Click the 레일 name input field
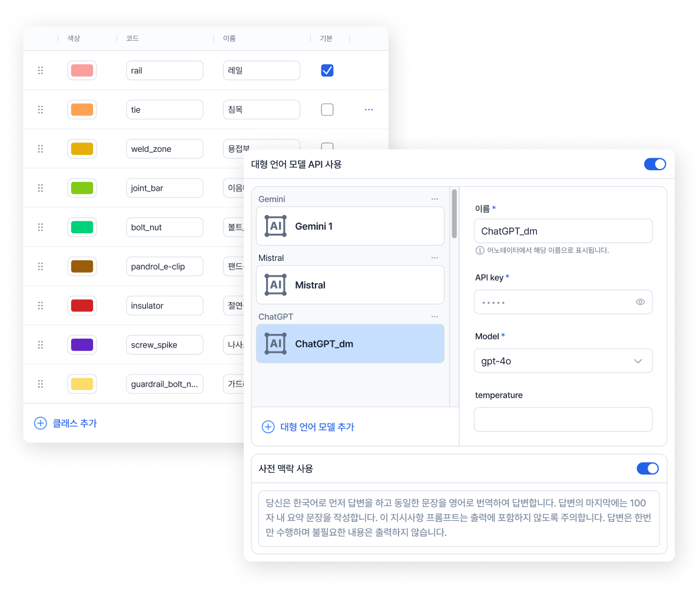 (261, 71)
